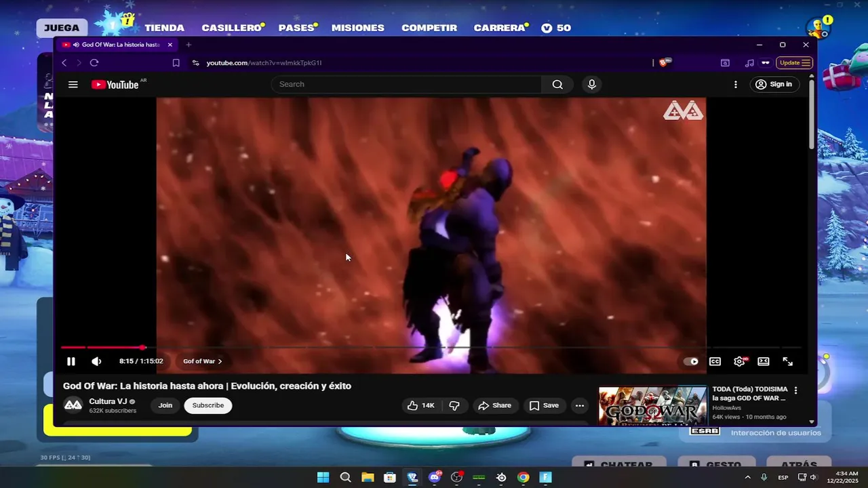
Task: Open more actions under the video
Action: tap(580, 405)
